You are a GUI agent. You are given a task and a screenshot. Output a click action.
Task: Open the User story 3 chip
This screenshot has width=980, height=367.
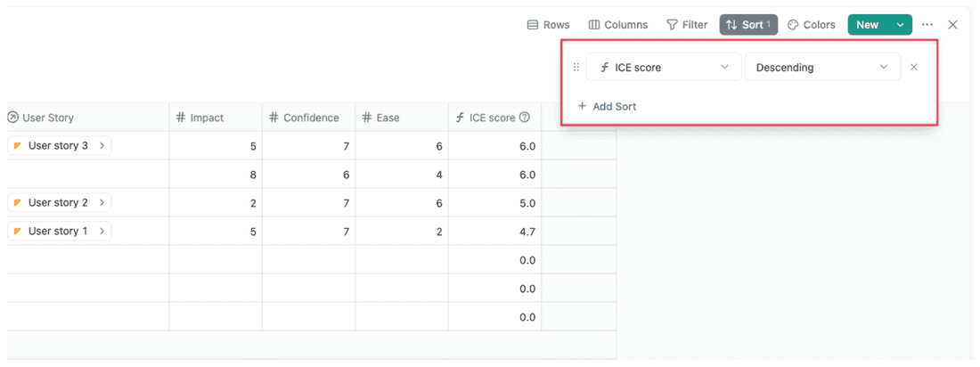point(58,146)
